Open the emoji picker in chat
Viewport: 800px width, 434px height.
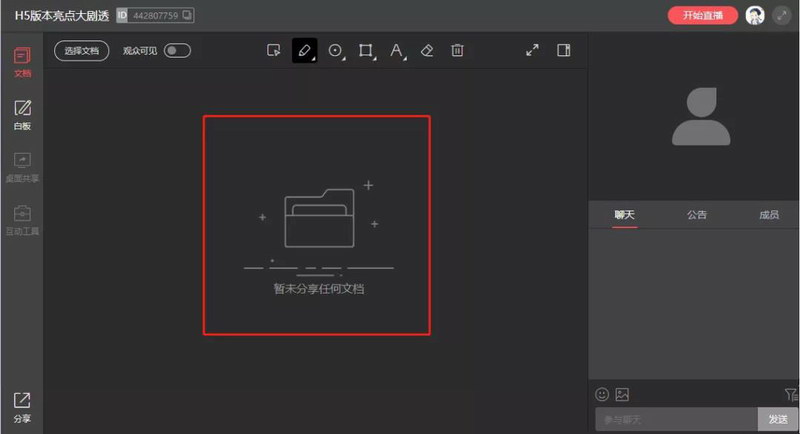(602, 395)
